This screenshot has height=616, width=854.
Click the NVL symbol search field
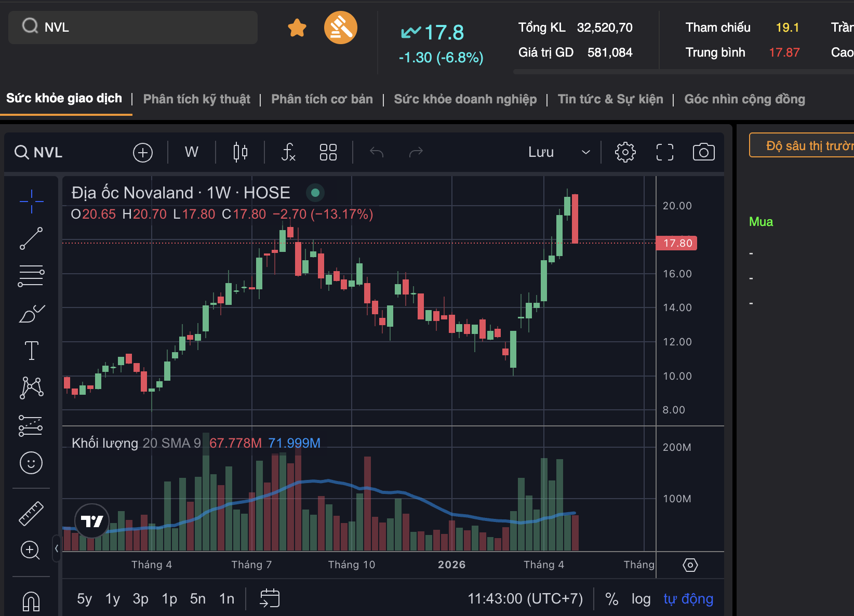(133, 28)
